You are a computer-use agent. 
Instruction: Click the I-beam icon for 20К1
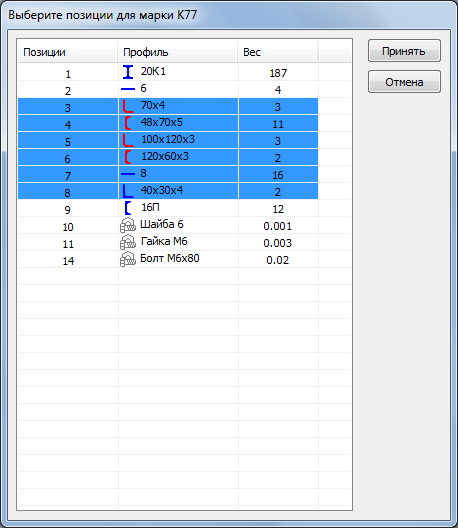coord(128,72)
